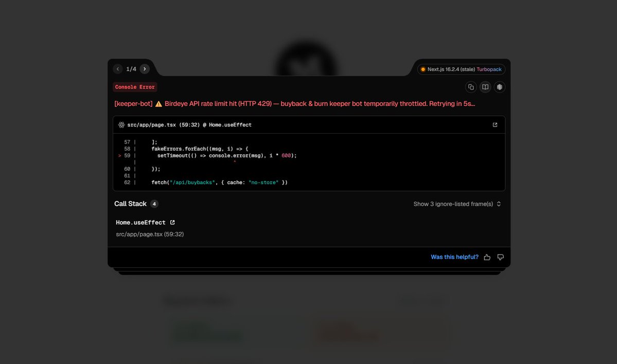Open Home.useEffect frame in editor icon
617x364 pixels.
(x=172, y=223)
